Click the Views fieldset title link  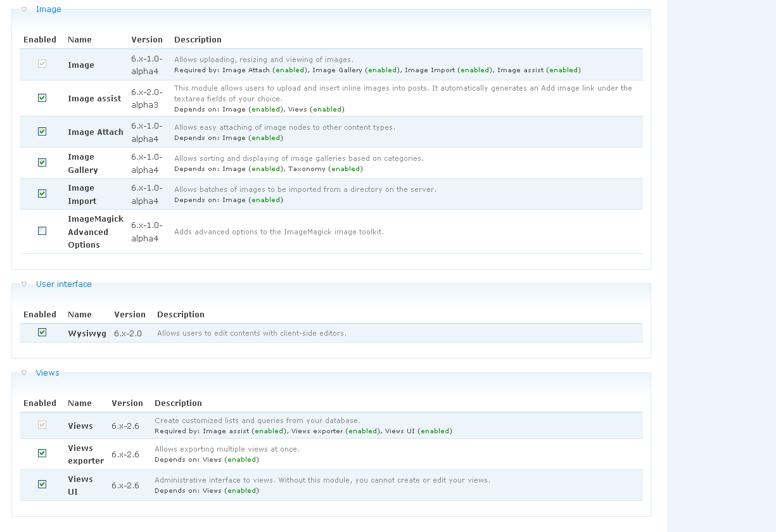click(x=48, y=373)
